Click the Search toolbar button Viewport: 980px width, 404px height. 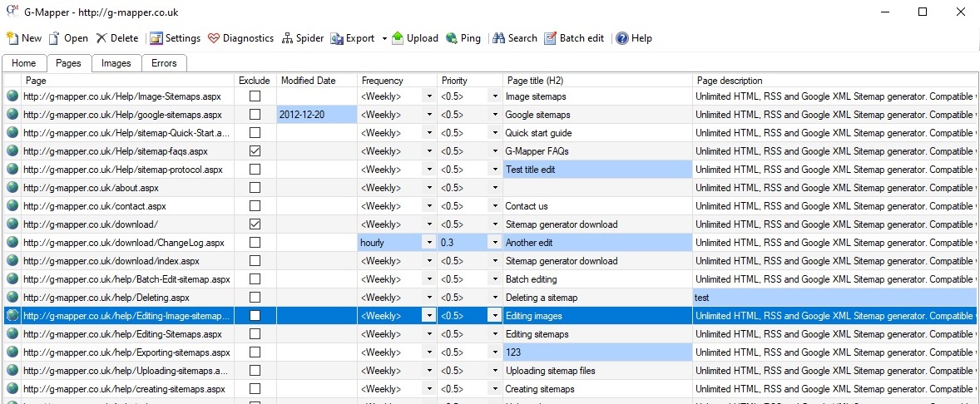(x=499, y=38)
